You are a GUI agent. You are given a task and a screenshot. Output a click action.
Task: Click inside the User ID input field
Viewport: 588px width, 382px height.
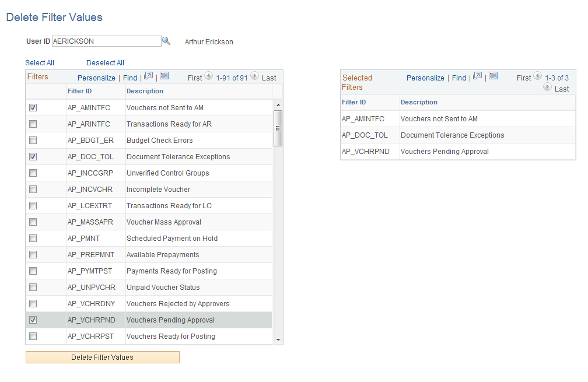(105, 41)
